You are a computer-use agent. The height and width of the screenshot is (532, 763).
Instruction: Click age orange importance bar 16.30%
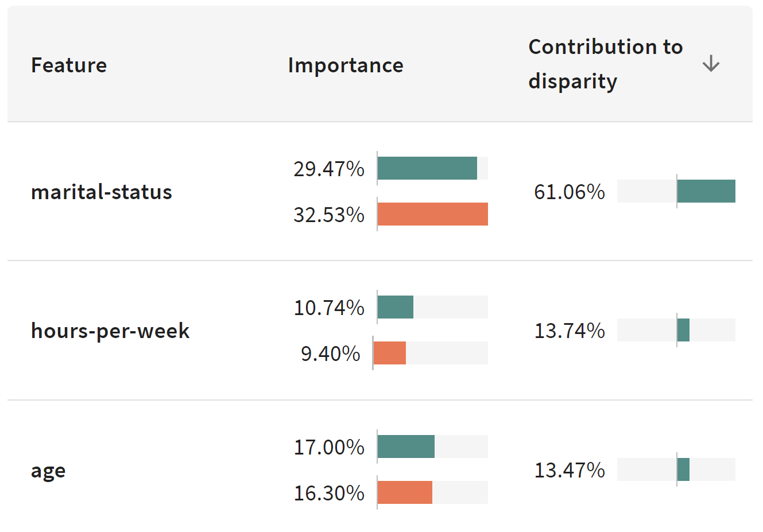[x=405, y=492]
